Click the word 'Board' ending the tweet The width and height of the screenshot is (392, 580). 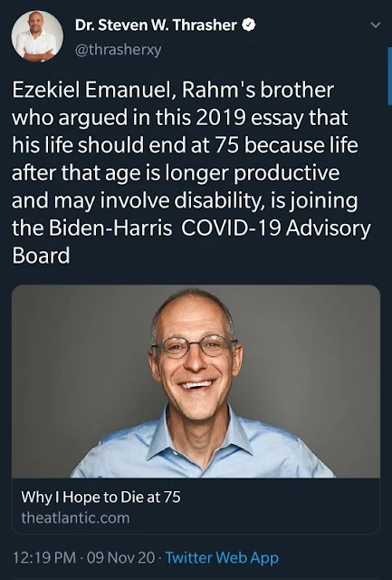tap(41, 256)
